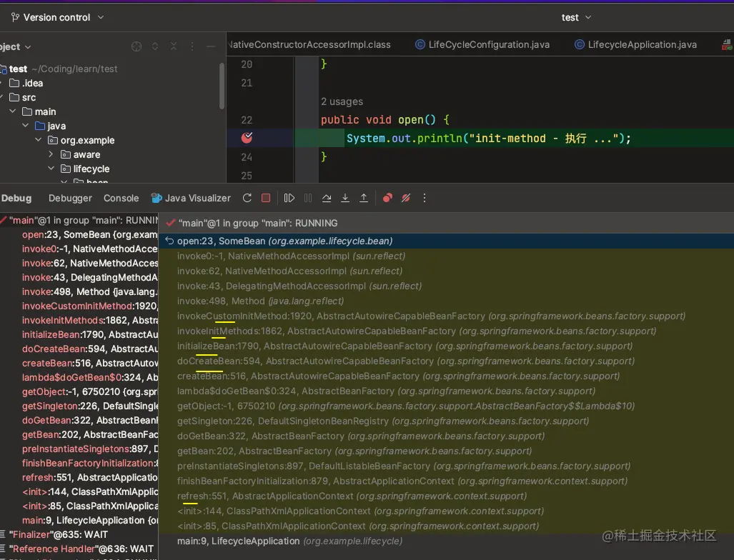Screen dimensions: 734x560
Task: Click the Rerun debug session icon
Action: coord(247,198)
